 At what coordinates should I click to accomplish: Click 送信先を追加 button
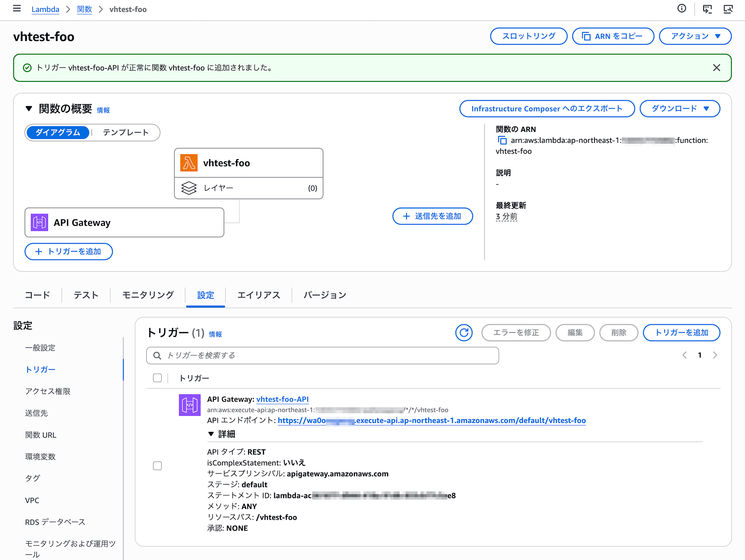pos(433,216)
